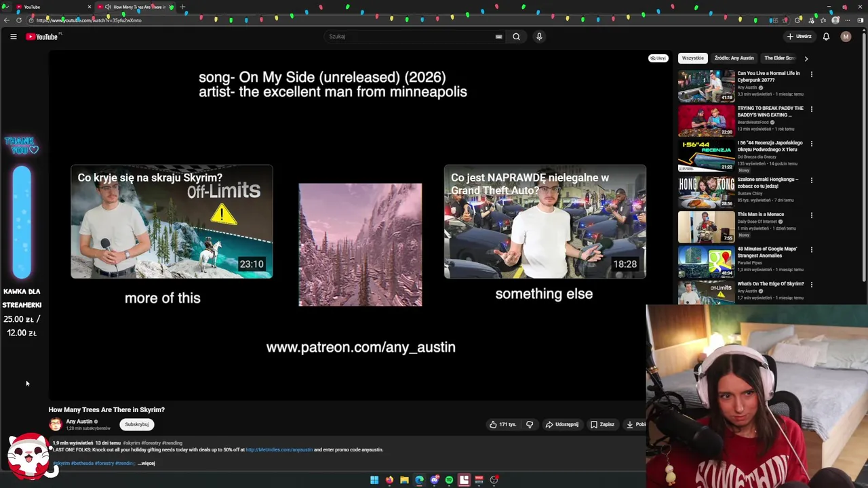Open the Any Austin channel name link
The image size is (868, 488).
[x=79, y=422]
